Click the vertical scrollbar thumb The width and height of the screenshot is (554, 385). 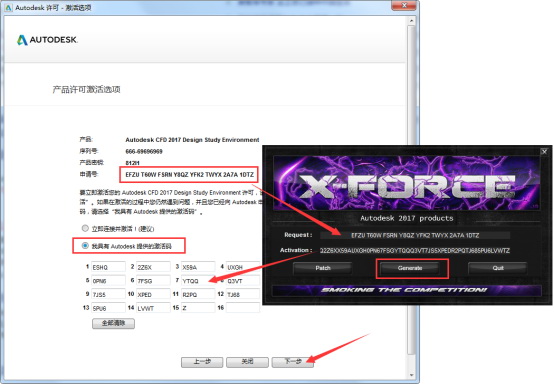[411, 189]
